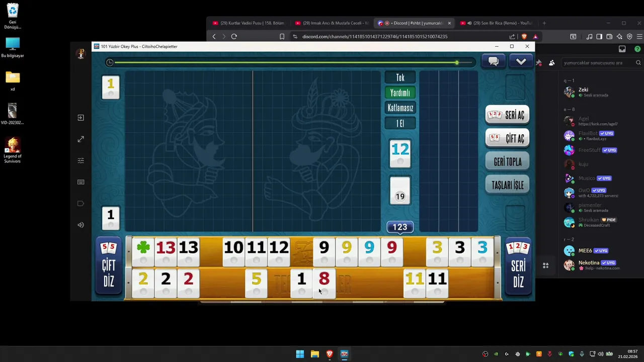Select the yellow 5 tile on the rack
The height and width of the screenshot is (362, 644).
pos(256,283)
